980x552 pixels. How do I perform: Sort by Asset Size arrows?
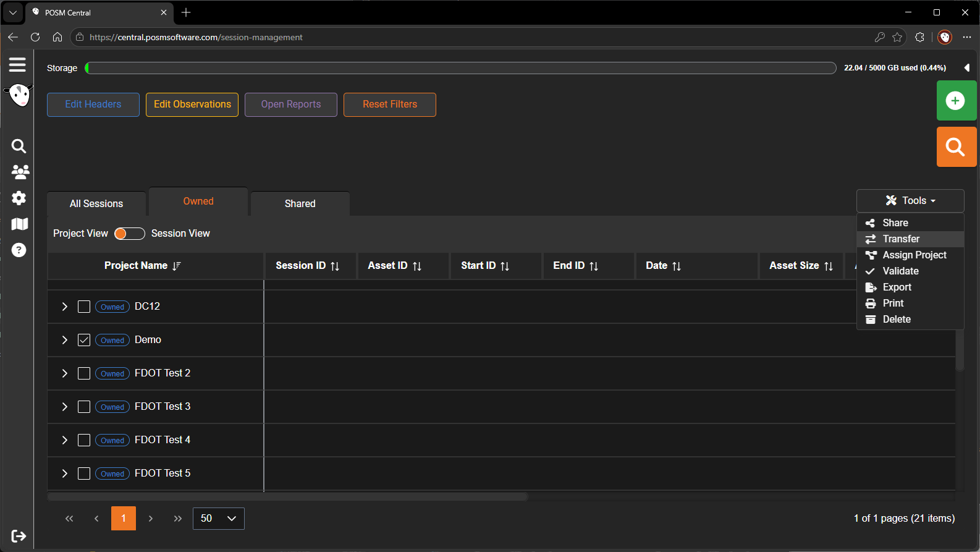point(829,266)
